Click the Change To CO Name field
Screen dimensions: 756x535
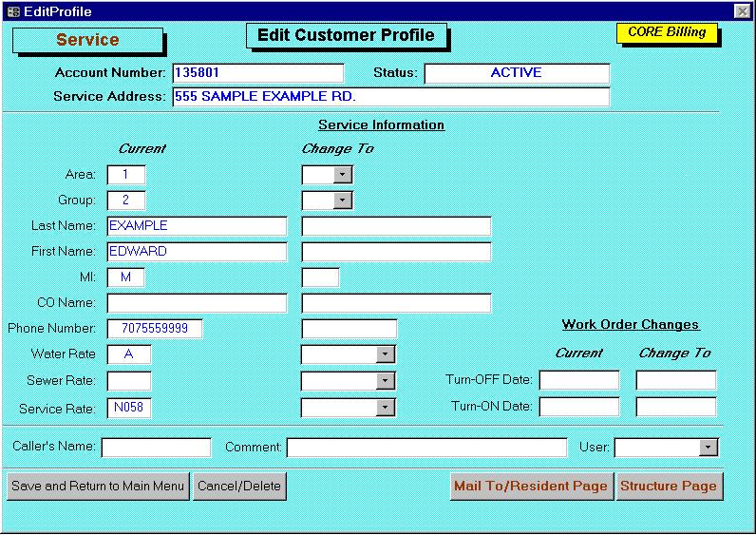point(396,303)
